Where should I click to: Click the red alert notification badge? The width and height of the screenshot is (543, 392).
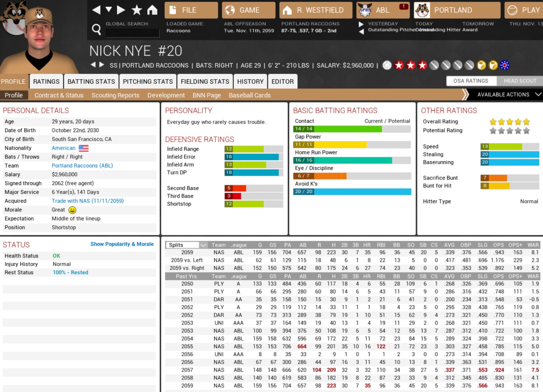click(403, 7)
